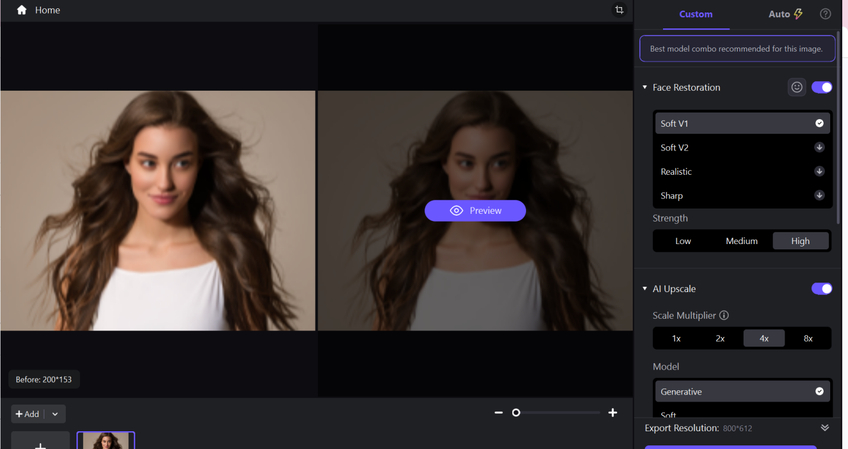Click the '800*612' export resolution value
The image size is (848, 449).
(x=737, y=428)
